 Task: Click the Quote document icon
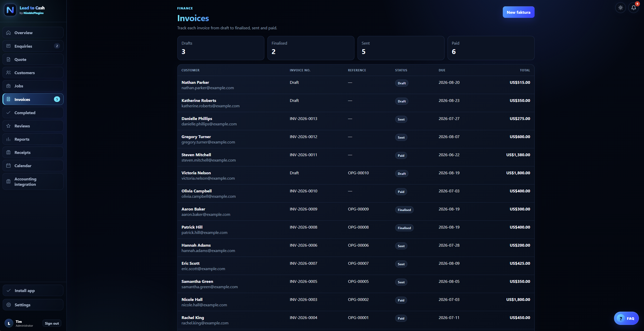click(8, 59)
